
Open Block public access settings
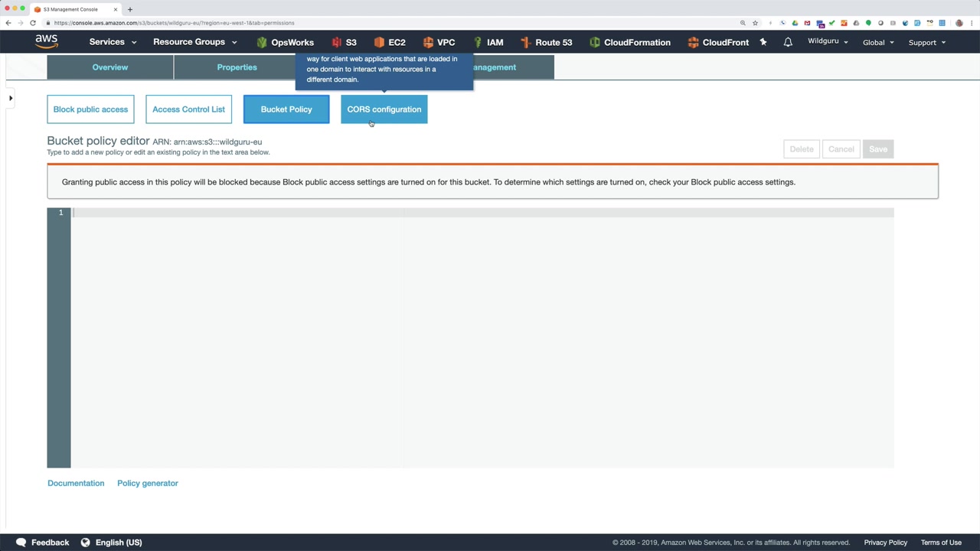tap(90, 109)
